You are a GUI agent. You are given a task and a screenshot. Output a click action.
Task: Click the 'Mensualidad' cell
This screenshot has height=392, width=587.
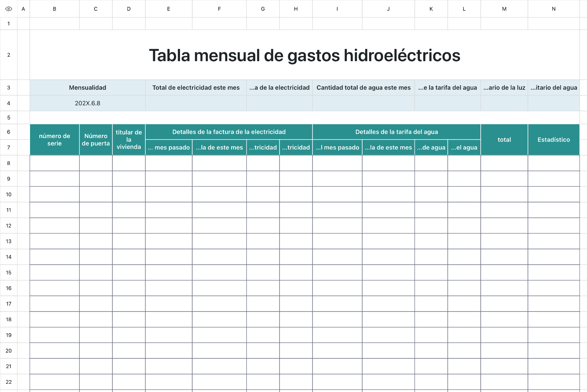point(88,88)
